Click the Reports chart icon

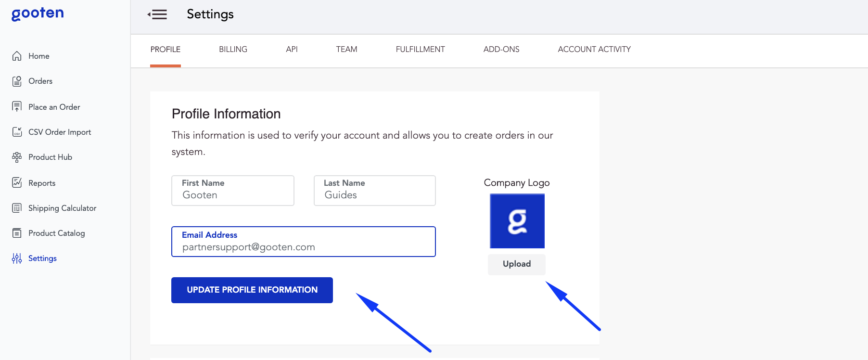tap(17, 183)
